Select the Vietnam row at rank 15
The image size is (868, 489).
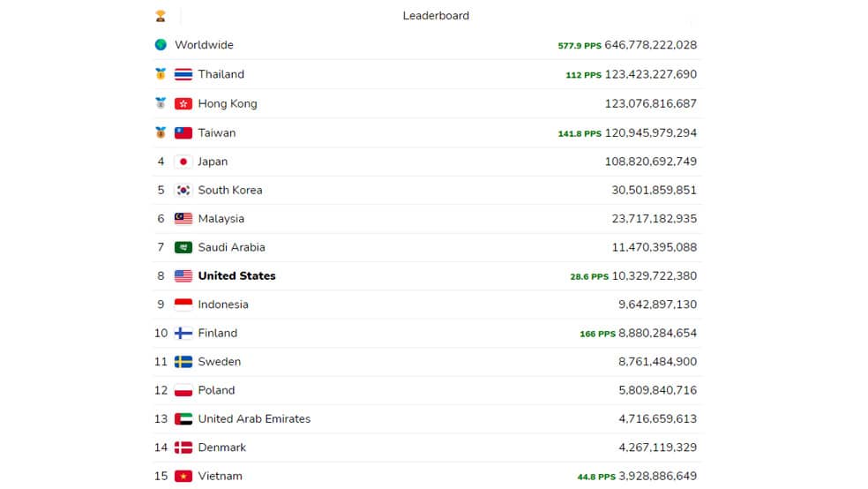point(427,476)
